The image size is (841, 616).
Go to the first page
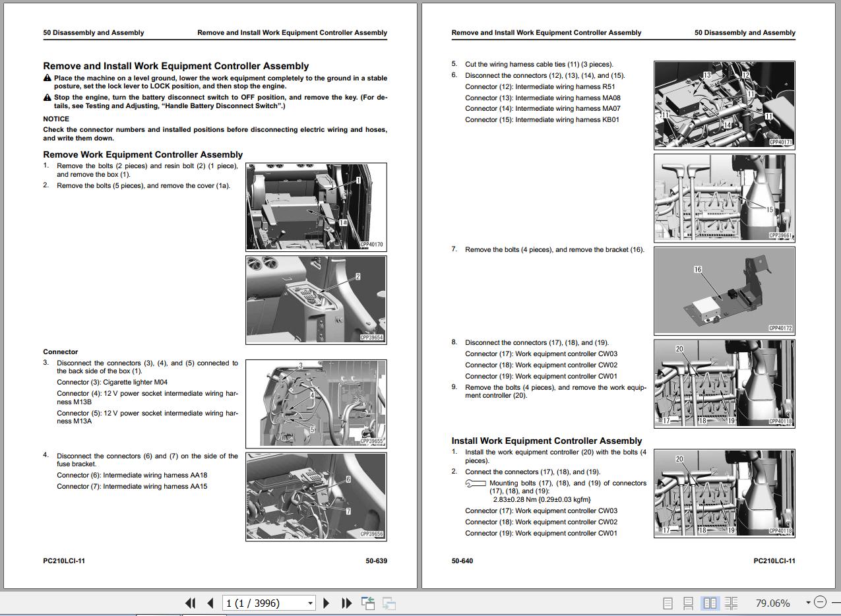pos(191,603)
